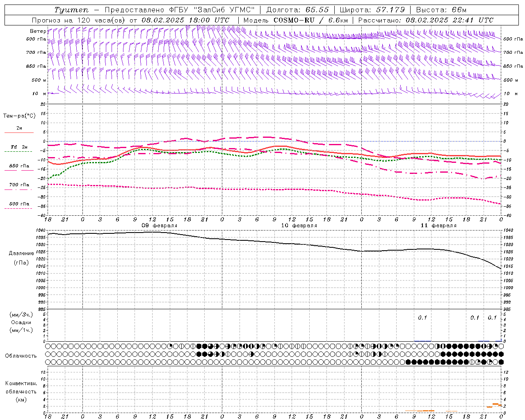Click the "850 гПа" temperature legend label
The width and height of the screenshot is (525, 420).
(19, 166)
